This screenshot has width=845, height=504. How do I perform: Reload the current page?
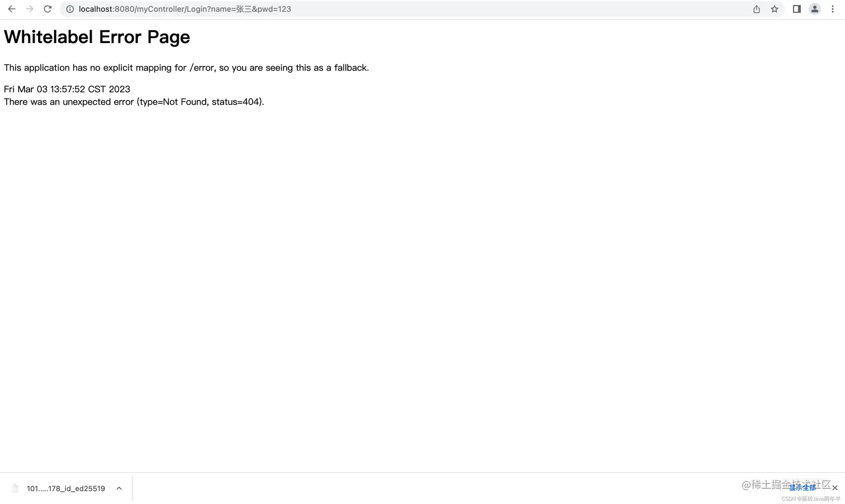pyautogui.click(x=48, y=9)
